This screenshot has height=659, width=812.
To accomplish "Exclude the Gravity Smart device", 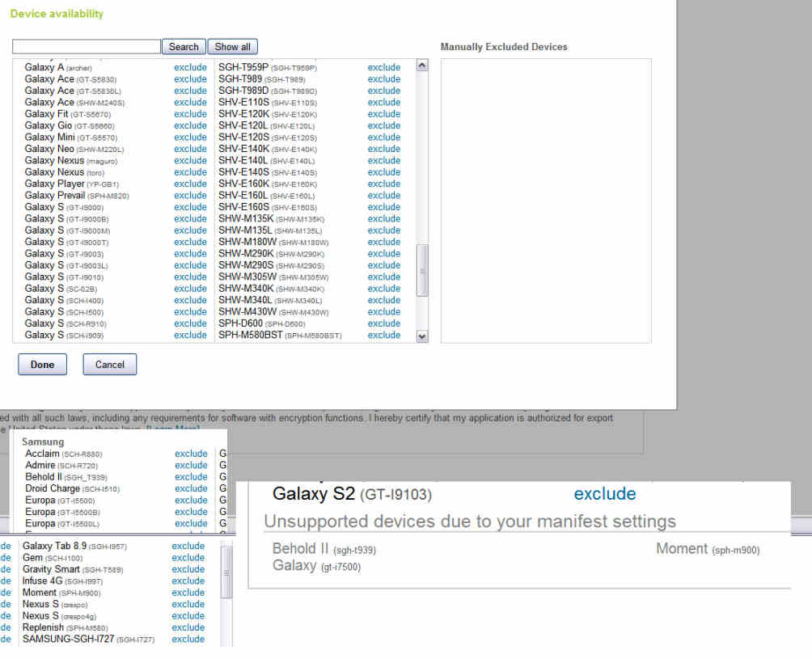I will [188, 569].
